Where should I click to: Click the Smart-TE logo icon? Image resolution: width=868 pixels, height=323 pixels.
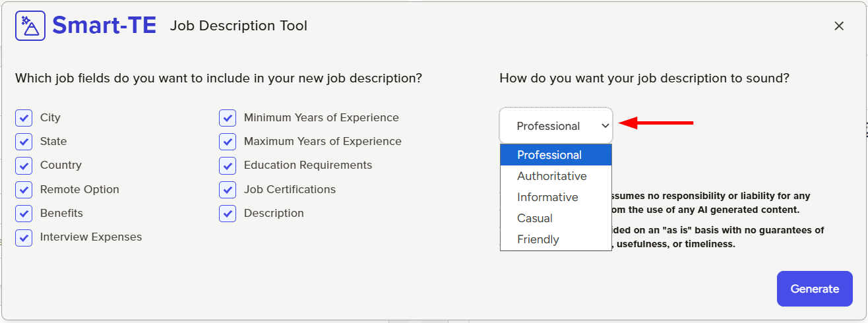(x=30, y=26)
